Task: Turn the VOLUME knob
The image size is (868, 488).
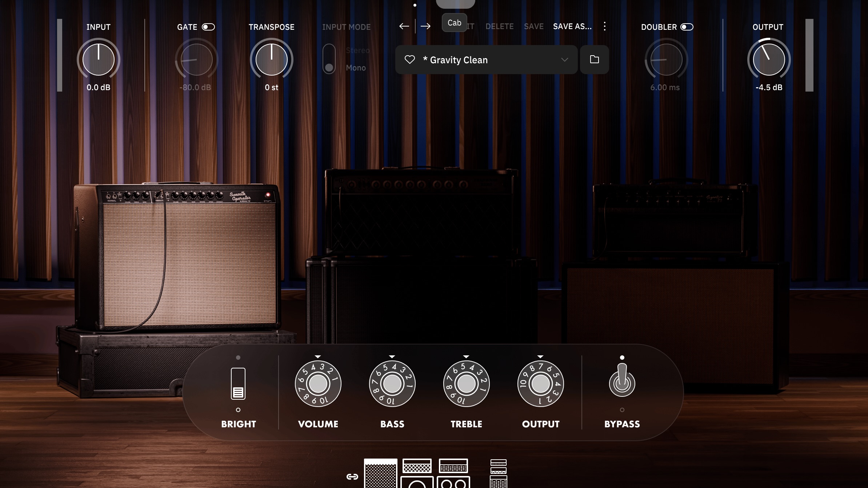Action: click(318, 383)
